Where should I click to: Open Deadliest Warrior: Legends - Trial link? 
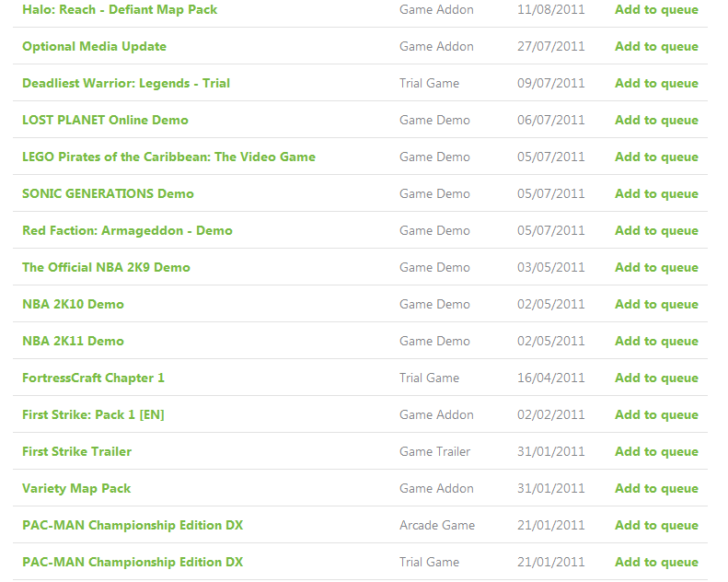[x=126, y=83]
